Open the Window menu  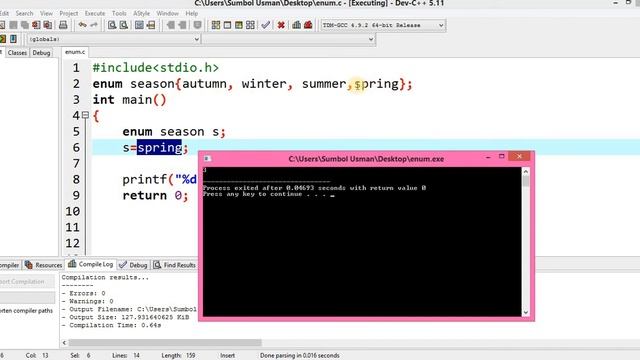(168, 13)
